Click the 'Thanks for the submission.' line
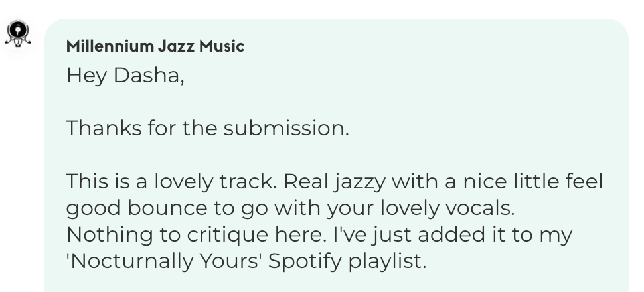Screen dimensions: 644x292 [x=207, y=128]
